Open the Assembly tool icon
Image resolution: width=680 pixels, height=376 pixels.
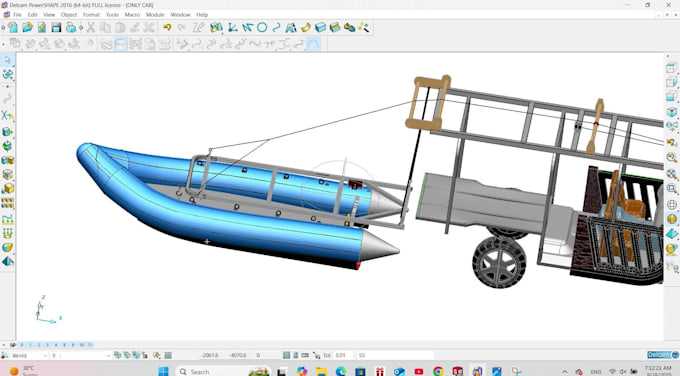pyautogui.click(x=349, y=28)
